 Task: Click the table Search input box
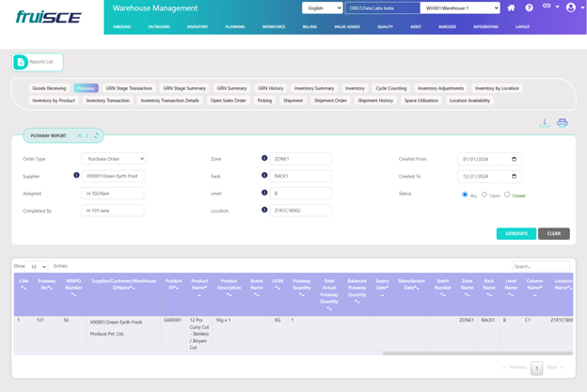point(540,266)
